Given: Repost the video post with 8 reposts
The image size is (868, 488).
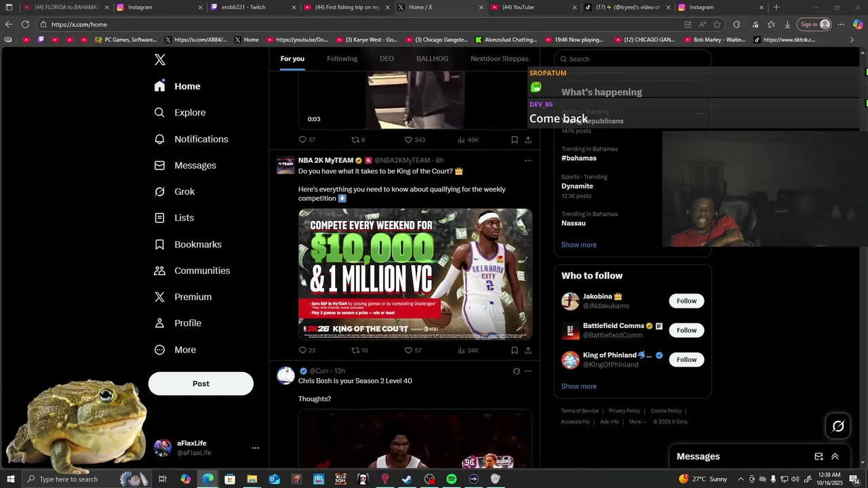Looking at the screenshot, I should point(358,140).
